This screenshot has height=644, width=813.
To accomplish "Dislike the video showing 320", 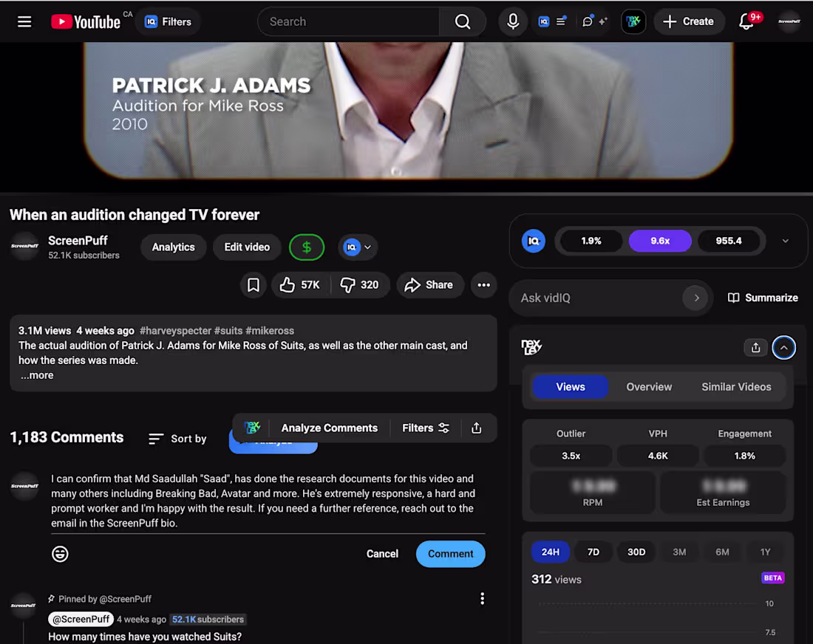I will (x=359, y=285).
